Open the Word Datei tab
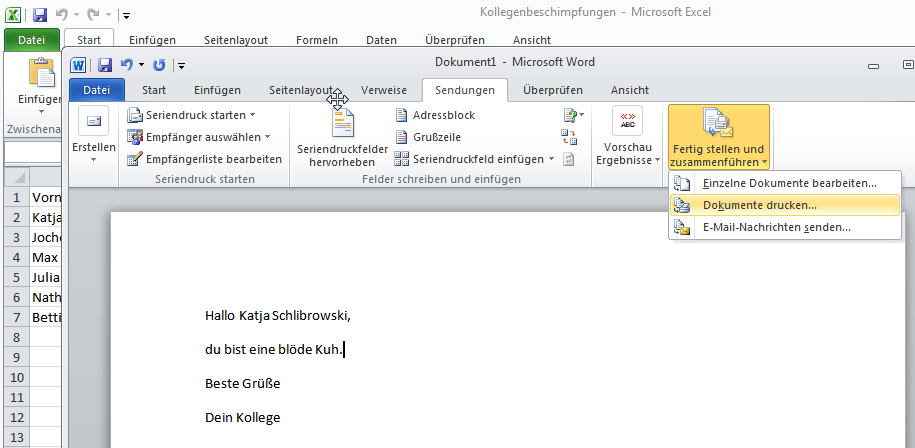The width and height of the screenshot is (915, 448). tap(97, 90)
